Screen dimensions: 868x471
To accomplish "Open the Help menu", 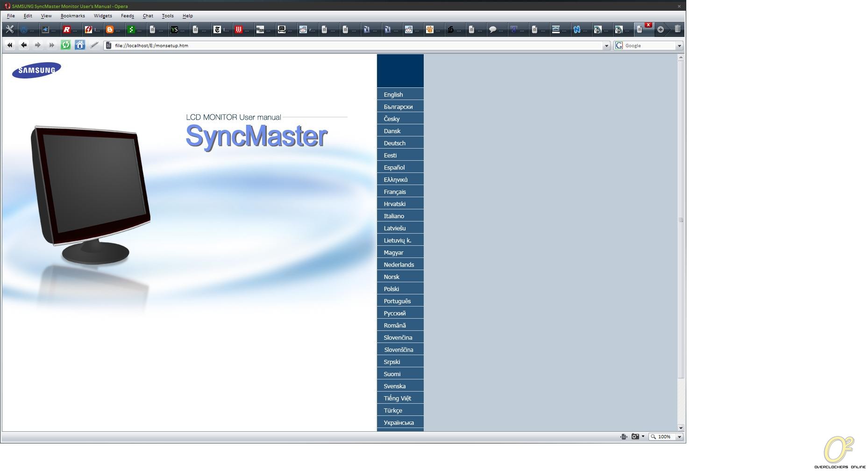I will pos(188,16).
